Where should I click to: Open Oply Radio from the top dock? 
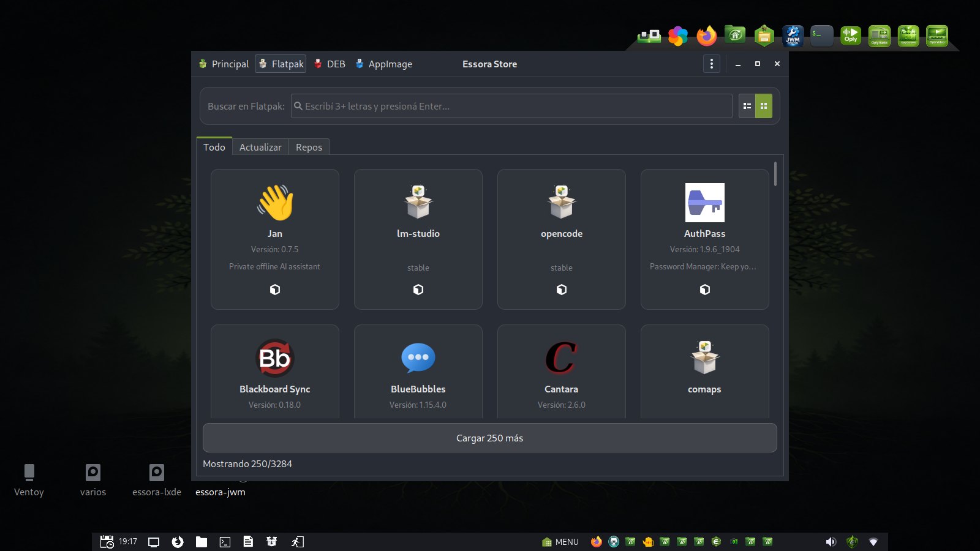tap(880, 36)
